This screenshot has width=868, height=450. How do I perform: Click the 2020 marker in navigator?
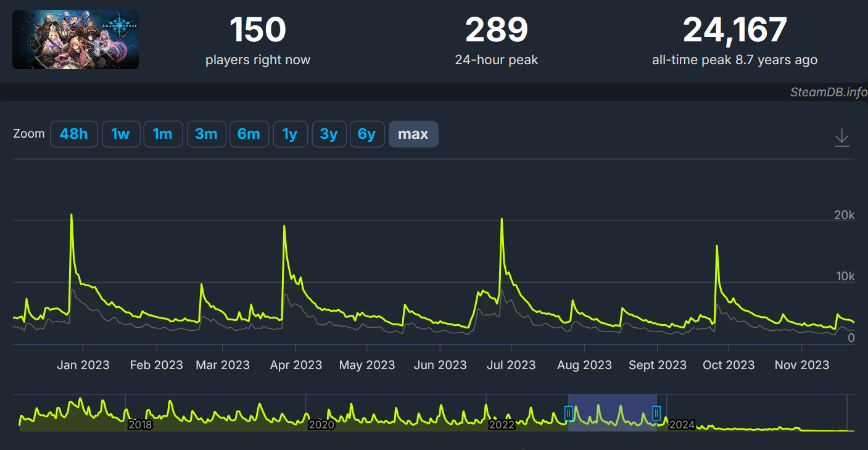(321, 425)
